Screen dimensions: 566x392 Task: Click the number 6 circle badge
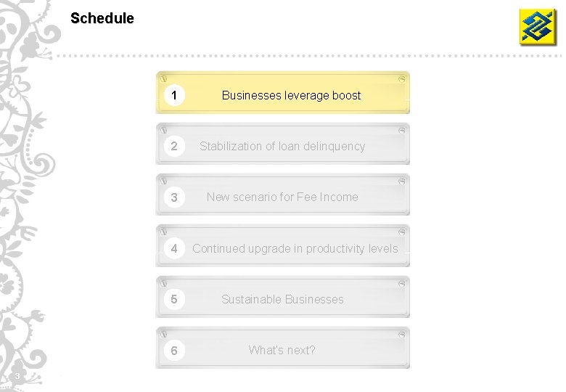pyautogui.click(x=174, y=351)
